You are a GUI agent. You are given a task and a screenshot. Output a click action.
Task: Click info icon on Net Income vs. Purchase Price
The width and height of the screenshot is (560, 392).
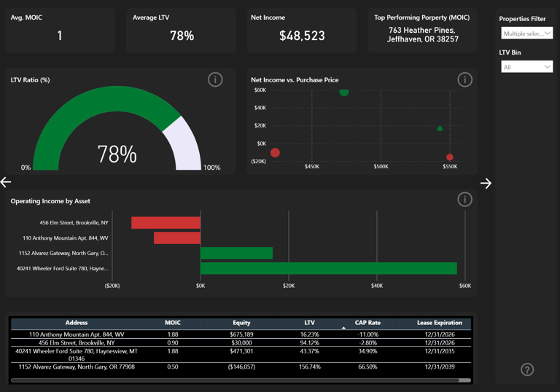coord(464,79)
